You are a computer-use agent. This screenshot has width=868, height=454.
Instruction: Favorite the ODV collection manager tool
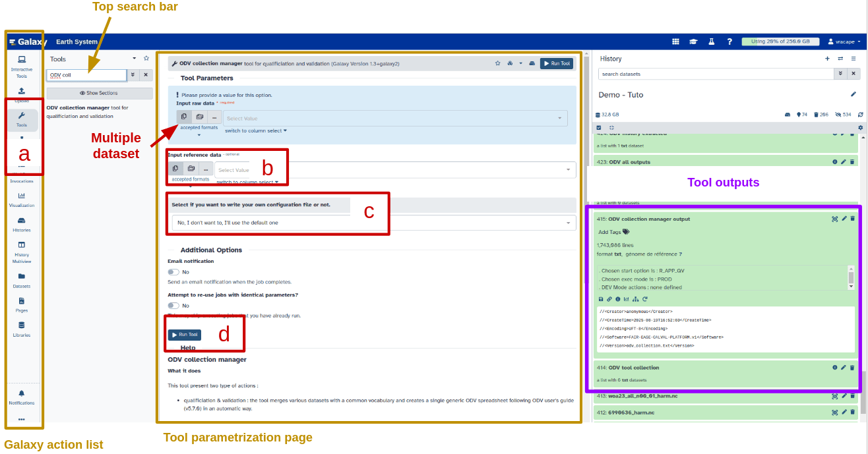[498, 63]
